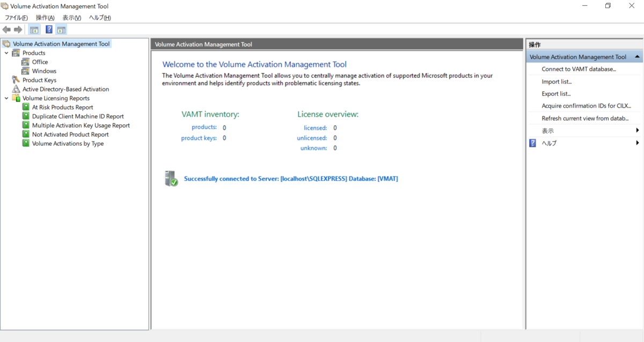Select the Volume Activation Management Tool root label
The width and height of the screenshot is (644, 342).
click(x=61, y=44)
